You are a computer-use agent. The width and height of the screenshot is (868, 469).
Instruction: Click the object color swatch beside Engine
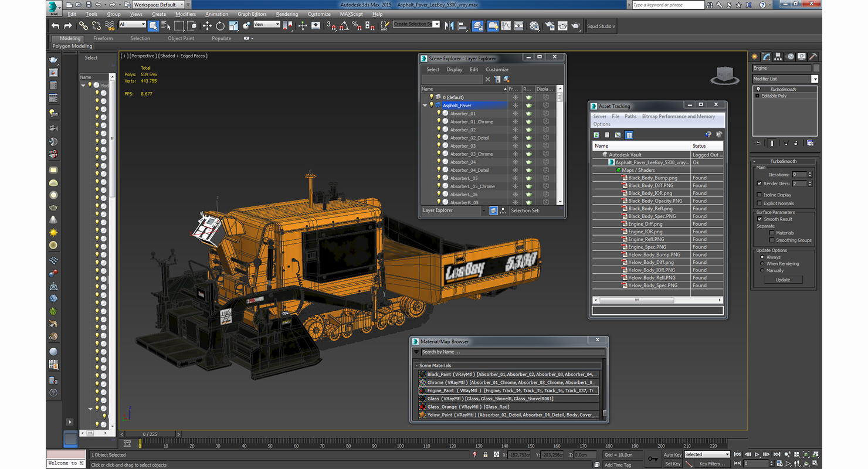point(816,68)
